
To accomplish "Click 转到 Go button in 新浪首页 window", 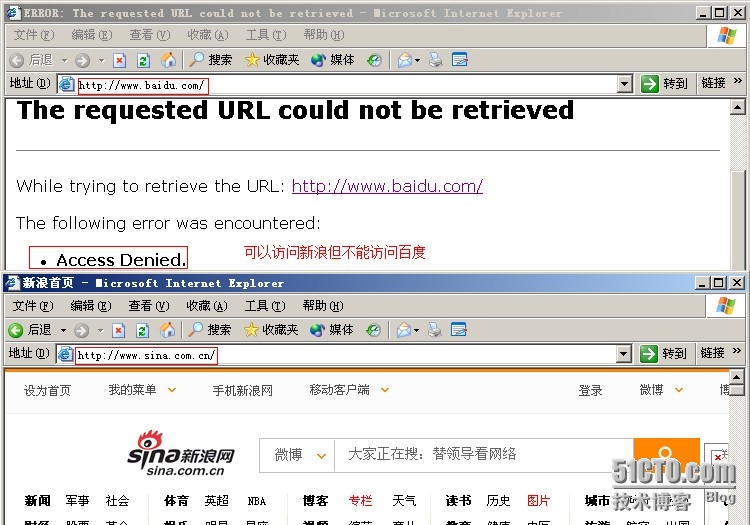I will pos(663,354).
